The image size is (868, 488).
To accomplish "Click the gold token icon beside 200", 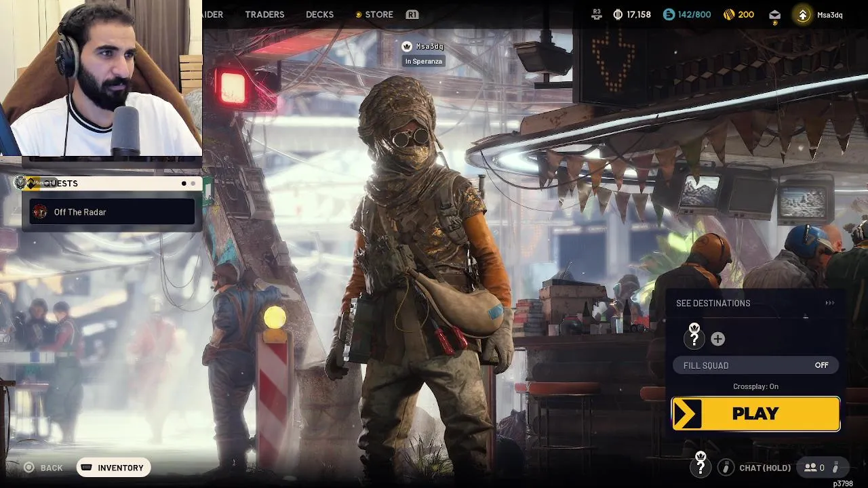I will pos(729,14).
